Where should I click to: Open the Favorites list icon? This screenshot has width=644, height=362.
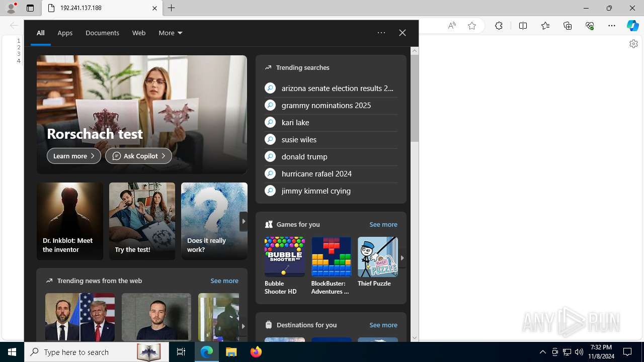(x=545, y=26)
